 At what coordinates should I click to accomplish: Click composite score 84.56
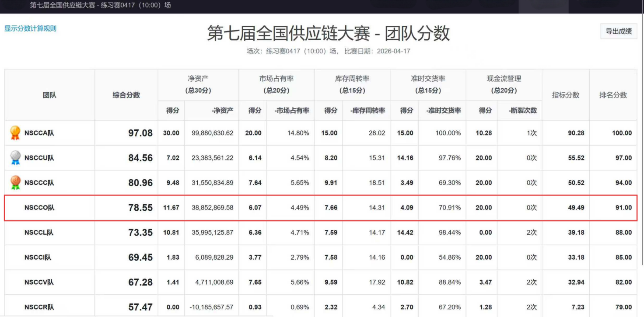click(140, 158)
